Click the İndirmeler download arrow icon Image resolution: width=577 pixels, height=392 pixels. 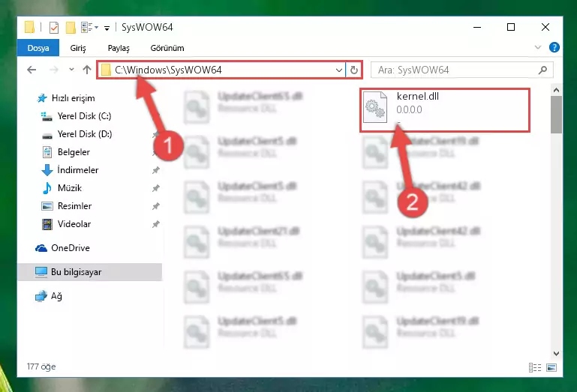pos(47,170)
